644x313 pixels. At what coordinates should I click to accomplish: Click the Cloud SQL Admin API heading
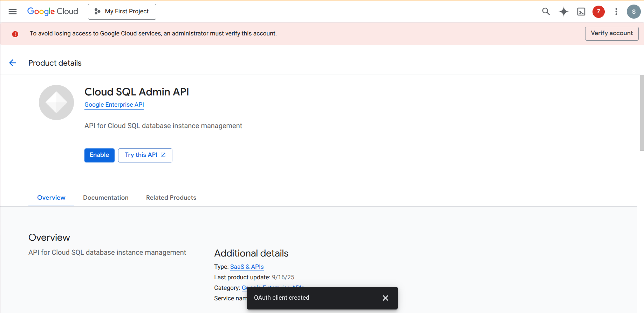pyautogui.click(x=137, y=92)
